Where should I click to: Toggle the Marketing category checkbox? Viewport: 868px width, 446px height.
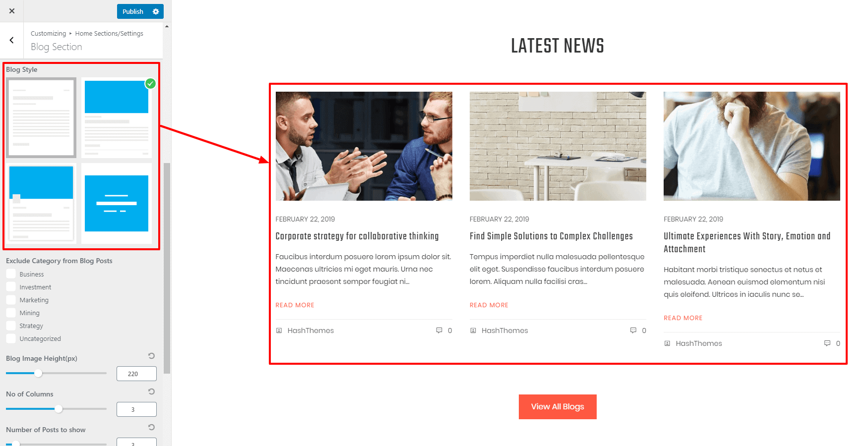11,299
